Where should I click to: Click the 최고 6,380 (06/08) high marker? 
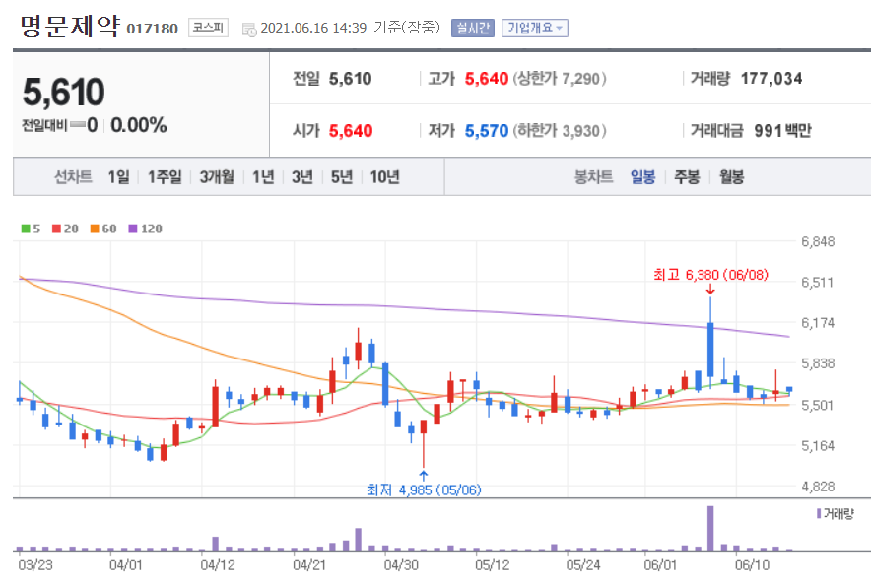710,274
